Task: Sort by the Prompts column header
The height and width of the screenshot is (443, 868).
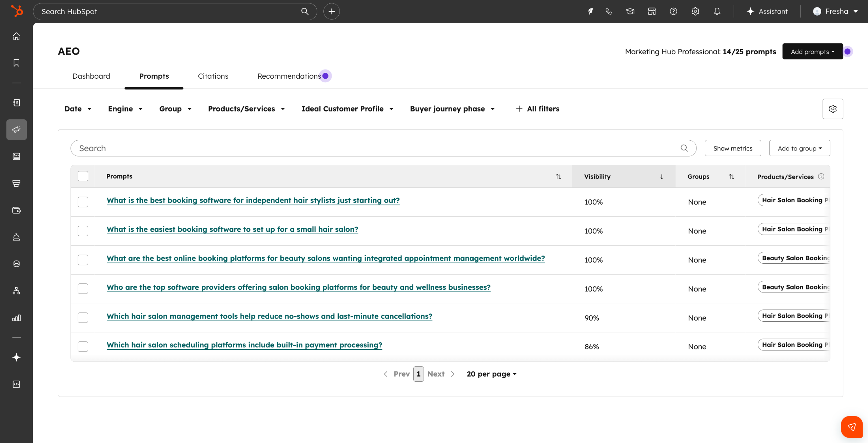Action: pyautogui.click(x=333, y=176)
